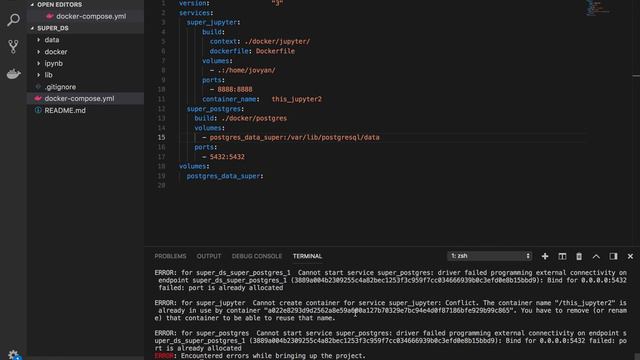The image size is (640, 360).
Task: Open the Source Control view
Action: pyautogui.click(x=13, y=47)
